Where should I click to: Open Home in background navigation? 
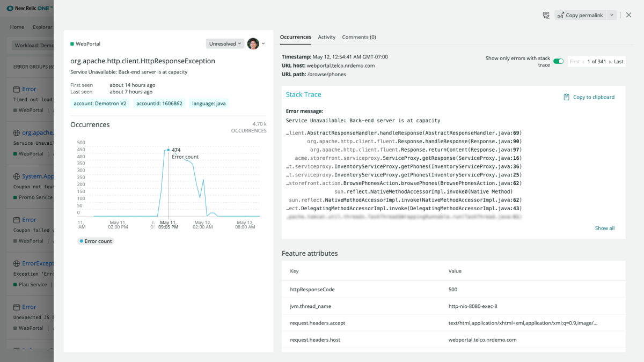17,27
